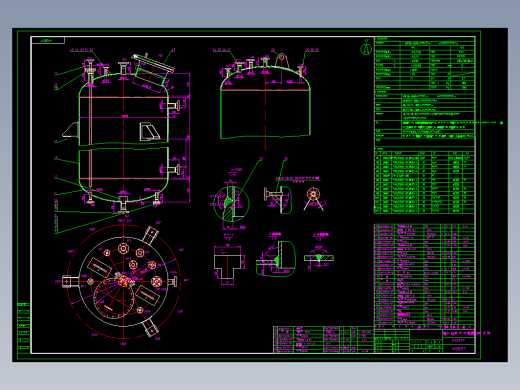This screenshot has width=520, height=390.
Task: Click the upper head section view
Action: coord(266,100)
